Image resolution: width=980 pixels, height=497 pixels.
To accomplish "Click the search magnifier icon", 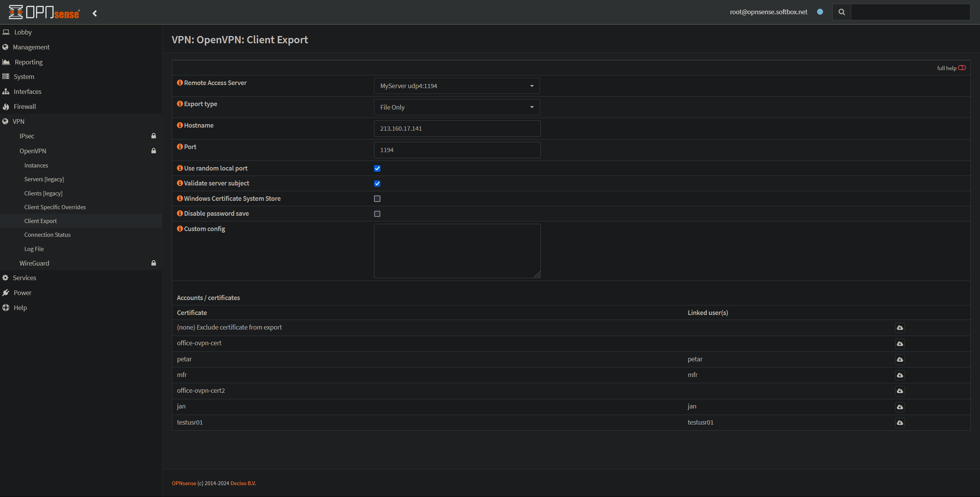I will tap(842, 12).
